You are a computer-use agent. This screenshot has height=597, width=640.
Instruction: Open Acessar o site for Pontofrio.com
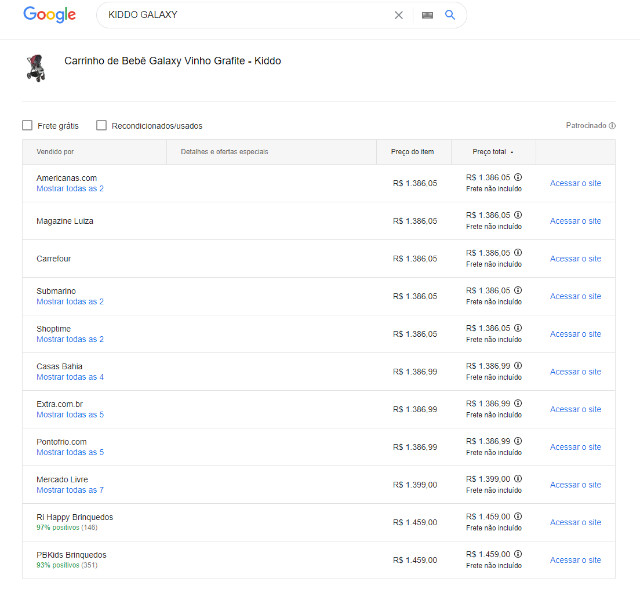[576, 447]
